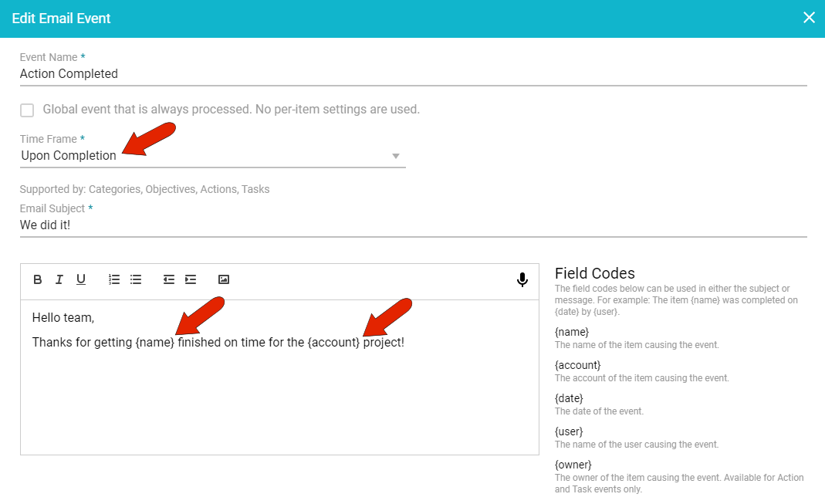Start voice dictation with microphone icon
Screen dimensions: 825x504
[x=522, y=280]
